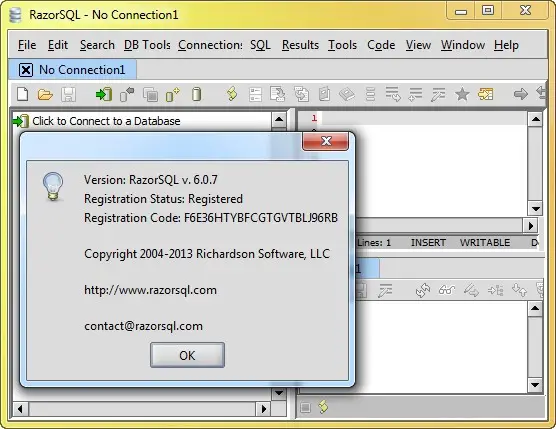The height and width of the screenshot is (429, 556).
Task: Click the lines with plus sign icon
Action: click(415, 94)
